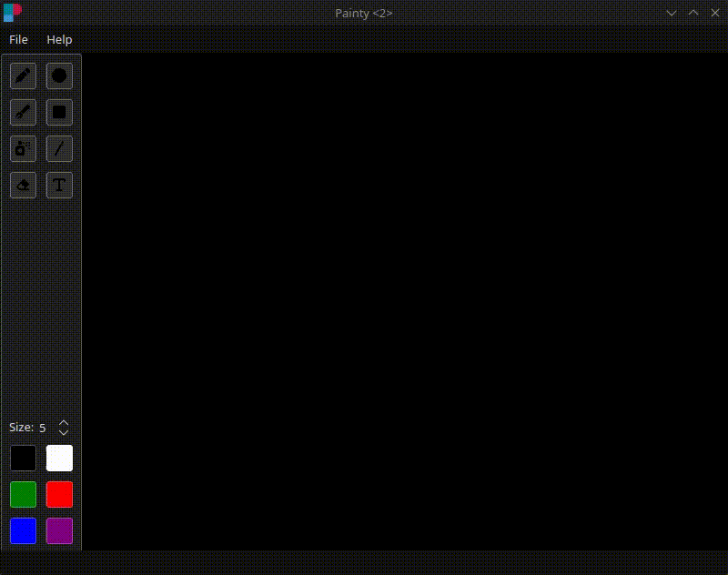Select the Pencil tool
Viewport: 728px width, 575px height.
click(23, 76)
